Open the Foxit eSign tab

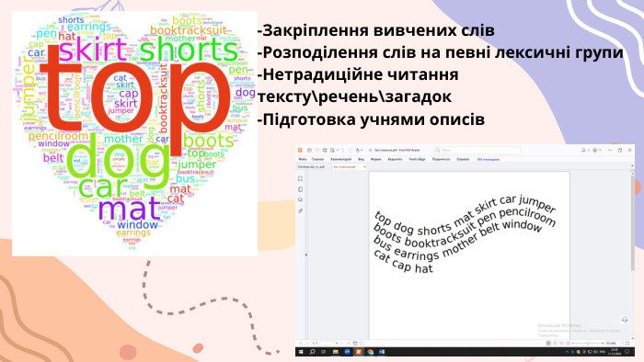click(418, 159)
